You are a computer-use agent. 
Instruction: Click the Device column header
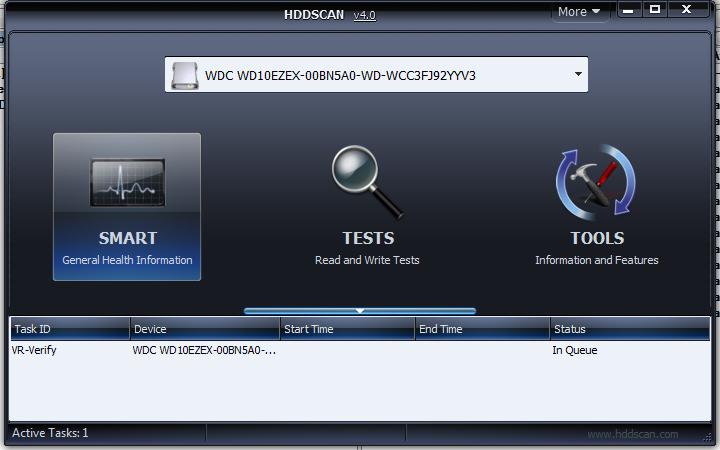coord(205,329)
